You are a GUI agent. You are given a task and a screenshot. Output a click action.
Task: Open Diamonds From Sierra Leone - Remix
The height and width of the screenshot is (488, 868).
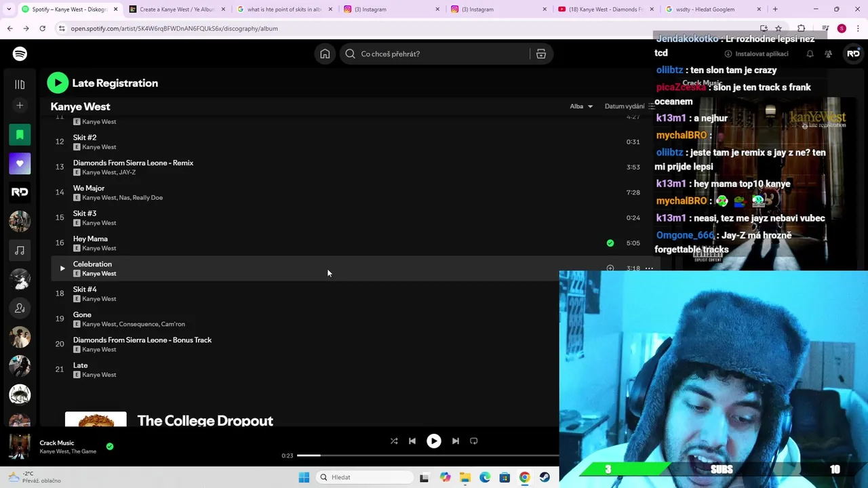[x=133, y=163]
